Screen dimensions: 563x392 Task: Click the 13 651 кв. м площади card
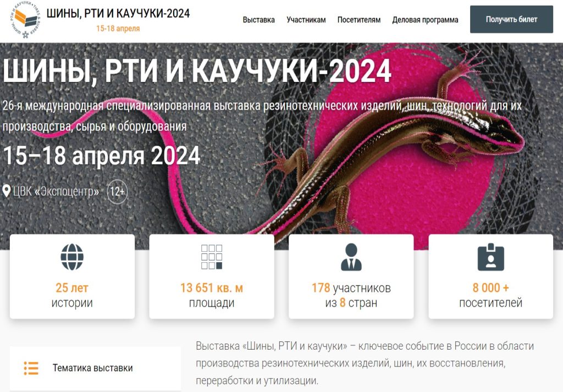point(212,277)
